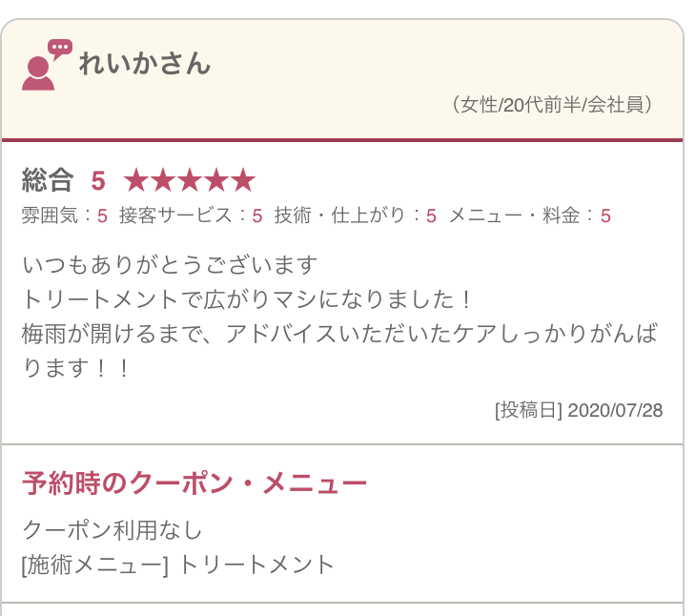Click the posting date 2020/07/28
The width and height of the screenshot is (696, 616).
615,411
